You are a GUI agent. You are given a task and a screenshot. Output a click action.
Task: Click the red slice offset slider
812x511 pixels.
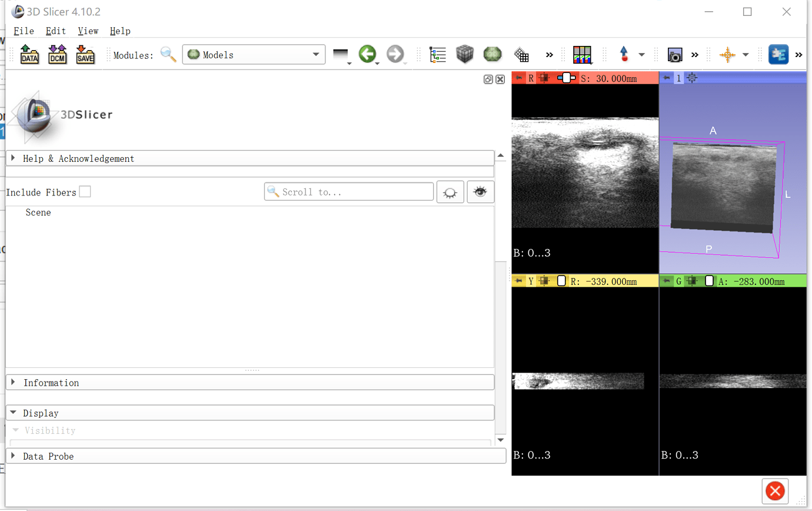(x=567, y=78)
